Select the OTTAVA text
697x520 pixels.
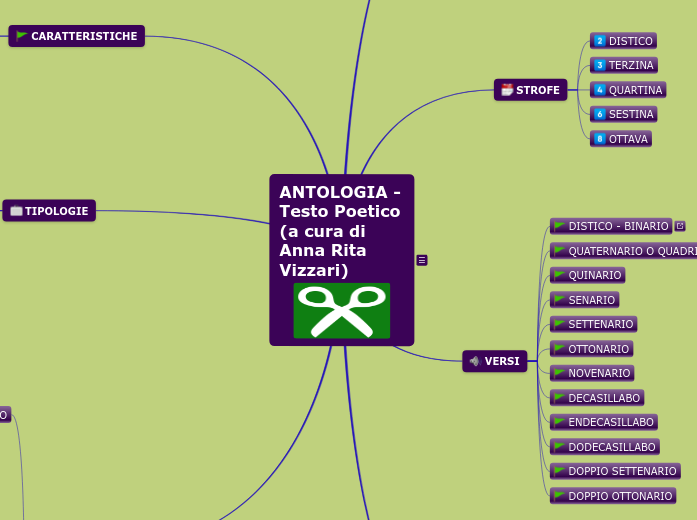pos(628,139)
